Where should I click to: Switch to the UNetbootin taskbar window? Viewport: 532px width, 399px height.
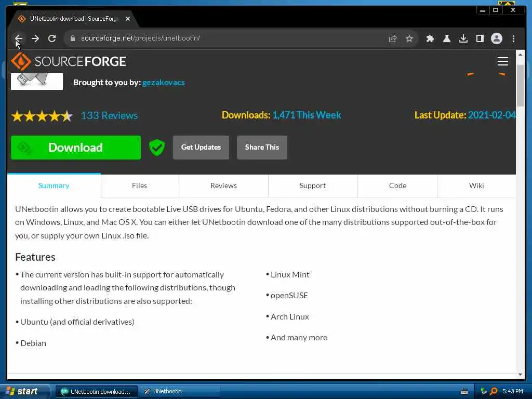pyautogui.click(x=179, y=391)
